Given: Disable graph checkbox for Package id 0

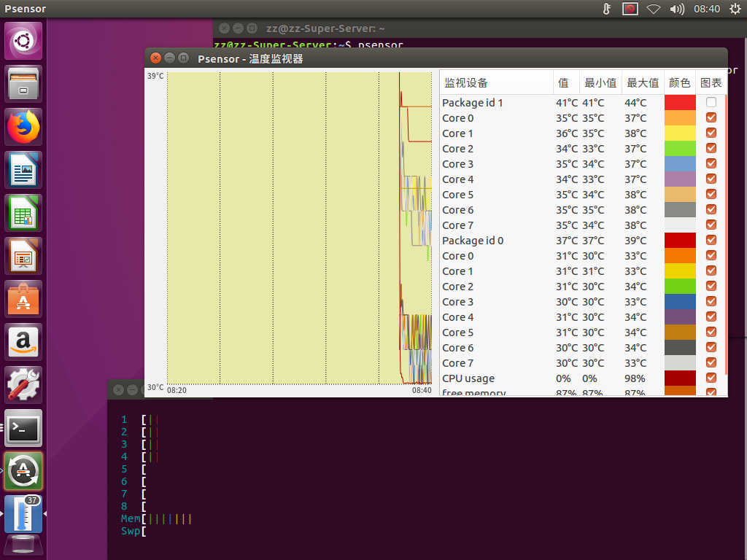Looking at the screenshot, I should pyautogui.click(x=711, y=241).
